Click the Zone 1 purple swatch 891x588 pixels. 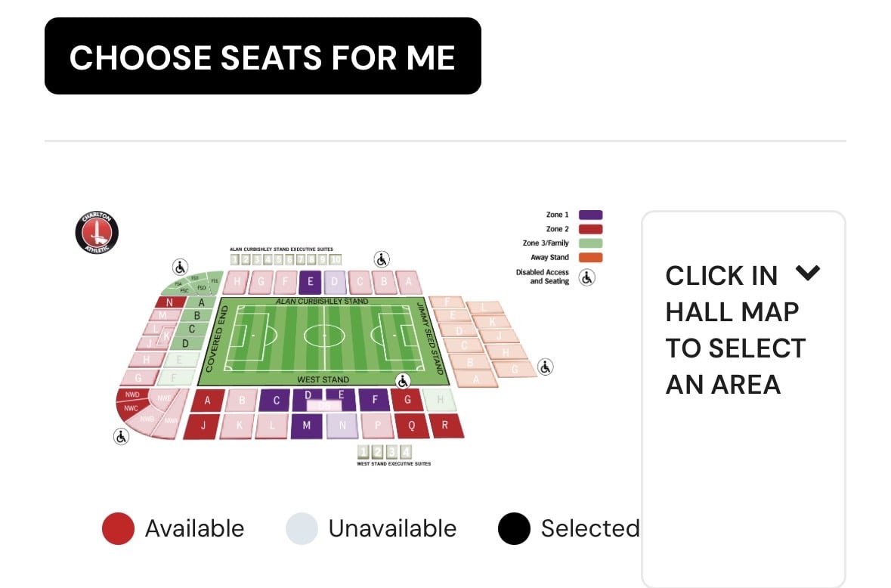click(591, 215)
